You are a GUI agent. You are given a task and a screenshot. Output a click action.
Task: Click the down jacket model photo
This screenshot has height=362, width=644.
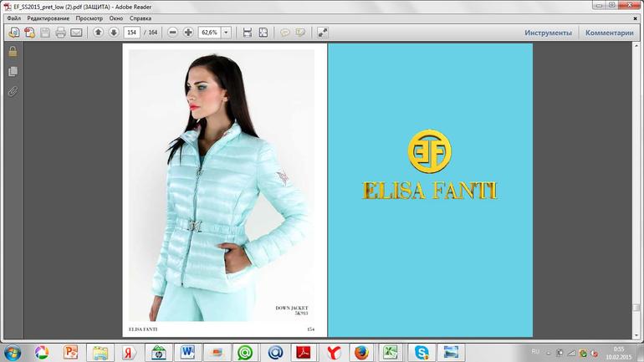pos(222,186)
